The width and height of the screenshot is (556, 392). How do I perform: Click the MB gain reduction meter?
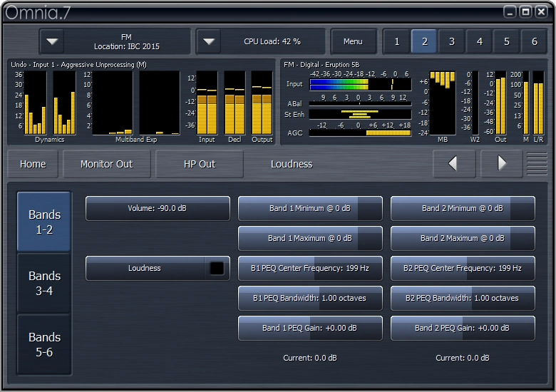(442, 103)
